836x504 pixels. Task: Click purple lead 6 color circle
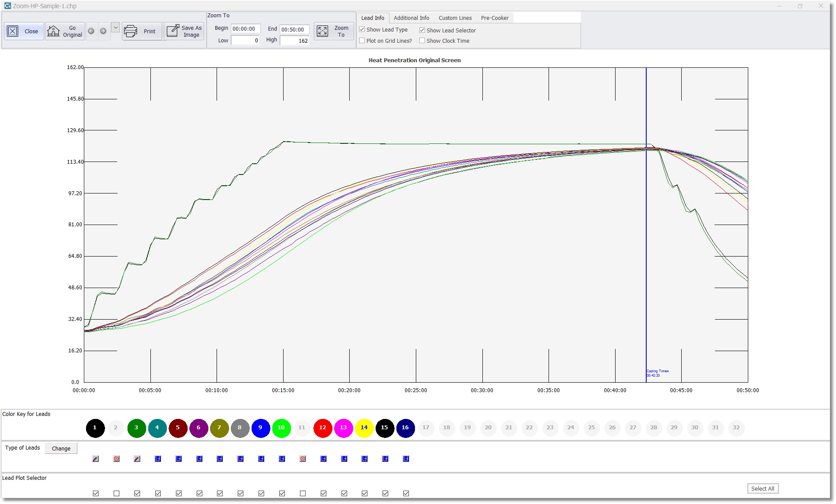(x=199, y=428)
